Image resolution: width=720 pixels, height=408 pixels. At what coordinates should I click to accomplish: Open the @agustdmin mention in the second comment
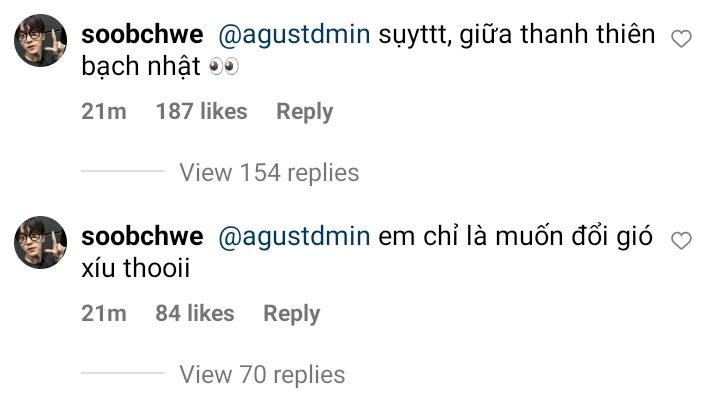click(x=296, y=237)
